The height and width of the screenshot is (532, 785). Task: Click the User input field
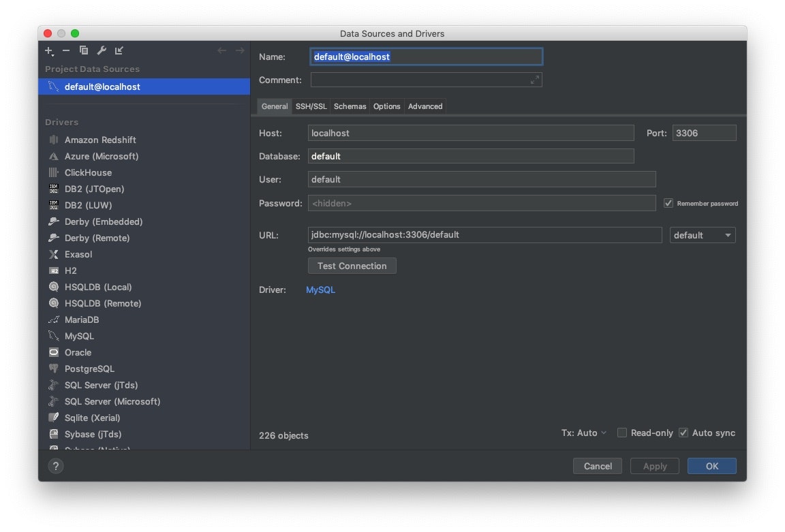[482, 179]
